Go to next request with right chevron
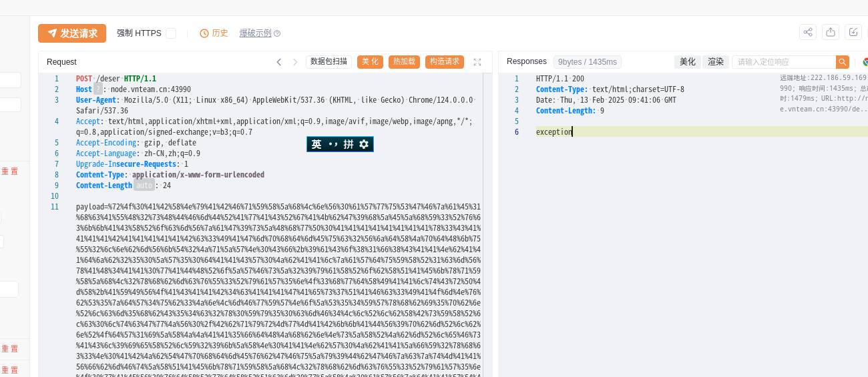This screenshot has height=377, width=868. tap(295, 62)
